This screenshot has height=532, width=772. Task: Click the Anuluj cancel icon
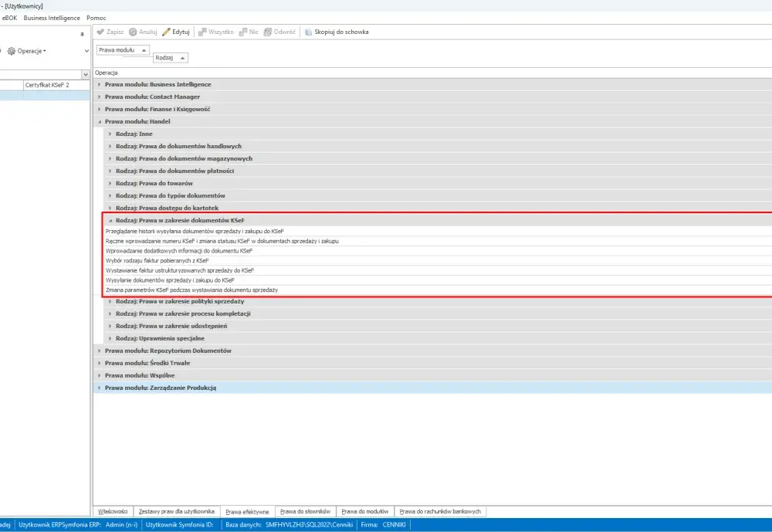133,32
